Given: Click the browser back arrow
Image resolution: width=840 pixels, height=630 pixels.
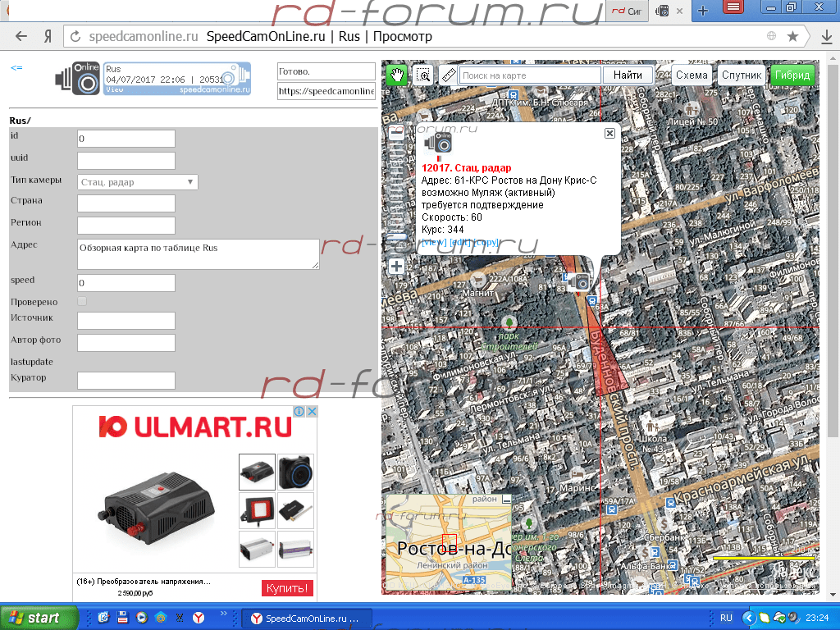Looking at the screenshot, I should click(x=21, y=37).
